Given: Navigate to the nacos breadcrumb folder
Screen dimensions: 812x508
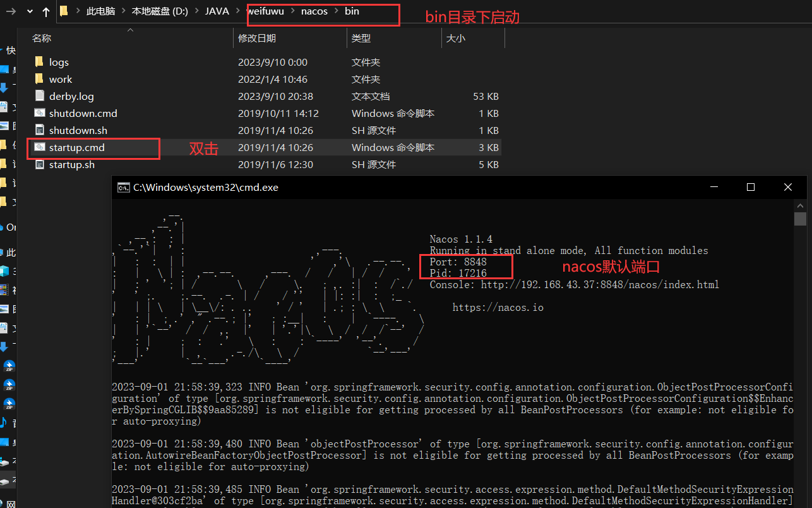Looking at the screenshot, I should tap(314, 11).
